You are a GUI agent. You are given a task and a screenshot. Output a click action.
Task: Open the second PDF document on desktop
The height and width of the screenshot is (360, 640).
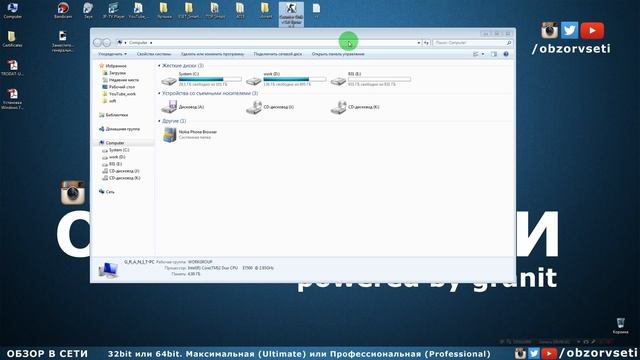12,99
